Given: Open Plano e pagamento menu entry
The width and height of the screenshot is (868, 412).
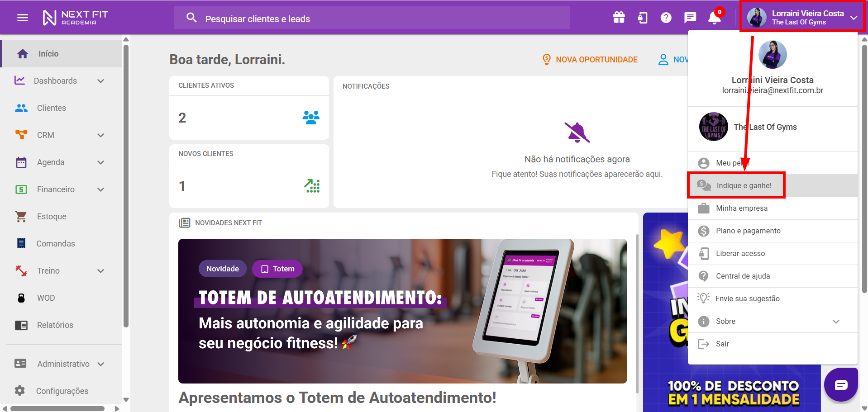Looking at the screenshot, I should pyautogui.click(x=773, y=231).
